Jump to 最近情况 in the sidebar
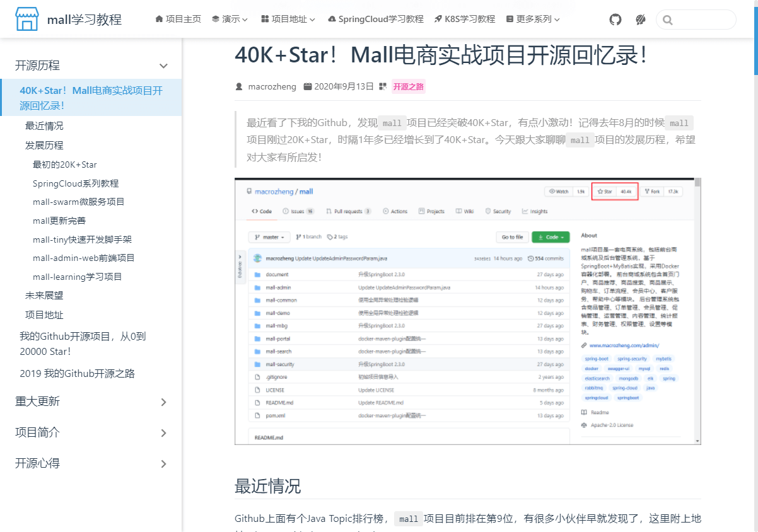 tap(44, 126)
